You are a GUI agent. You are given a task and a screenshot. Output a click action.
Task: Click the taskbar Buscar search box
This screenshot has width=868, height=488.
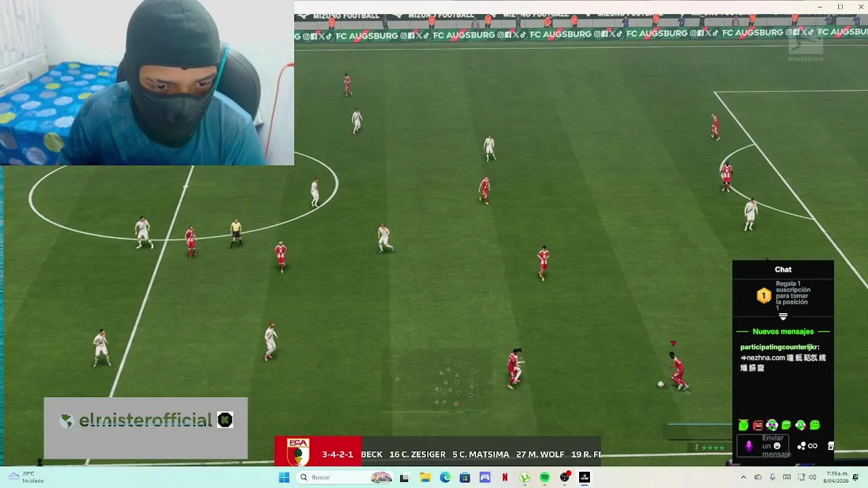[x=344, y=477]
